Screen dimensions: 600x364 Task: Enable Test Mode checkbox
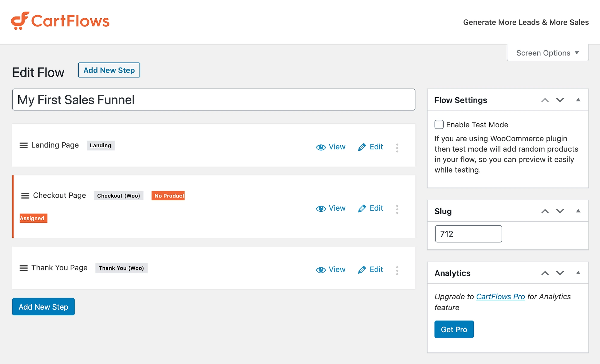[x=439, y=124]
